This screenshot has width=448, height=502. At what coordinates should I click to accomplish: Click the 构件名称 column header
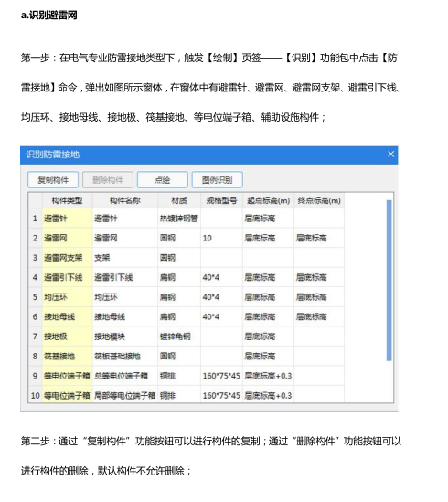click(125, 201)
